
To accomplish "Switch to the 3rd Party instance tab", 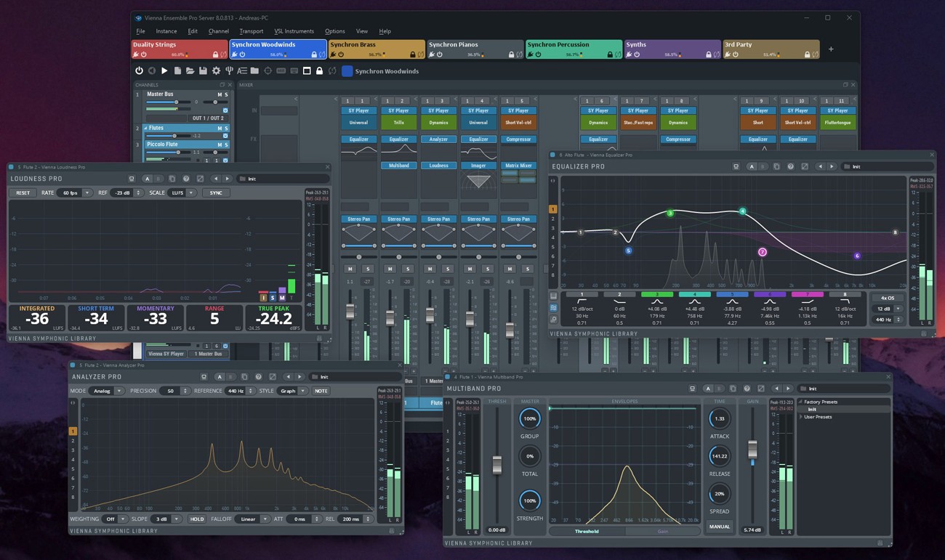I will click(771, 49).
